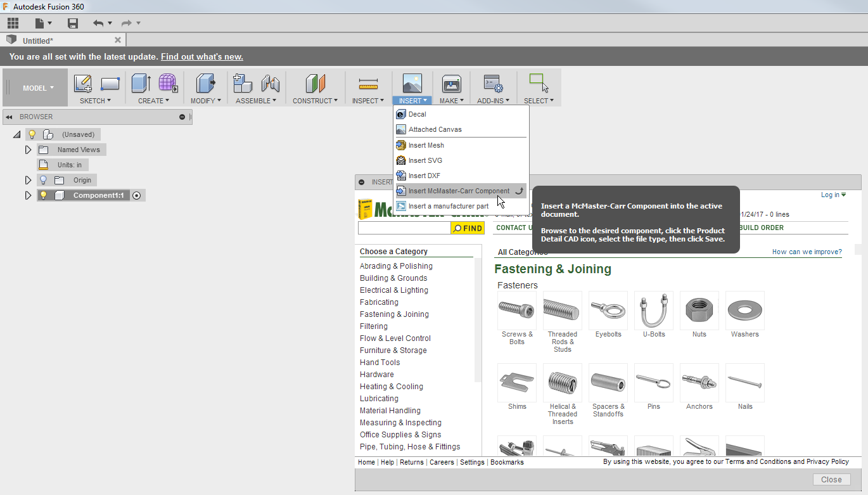Open the MODIFY dropdown menu
This screenshot has width=868, height=495.
tap(206, 101)
